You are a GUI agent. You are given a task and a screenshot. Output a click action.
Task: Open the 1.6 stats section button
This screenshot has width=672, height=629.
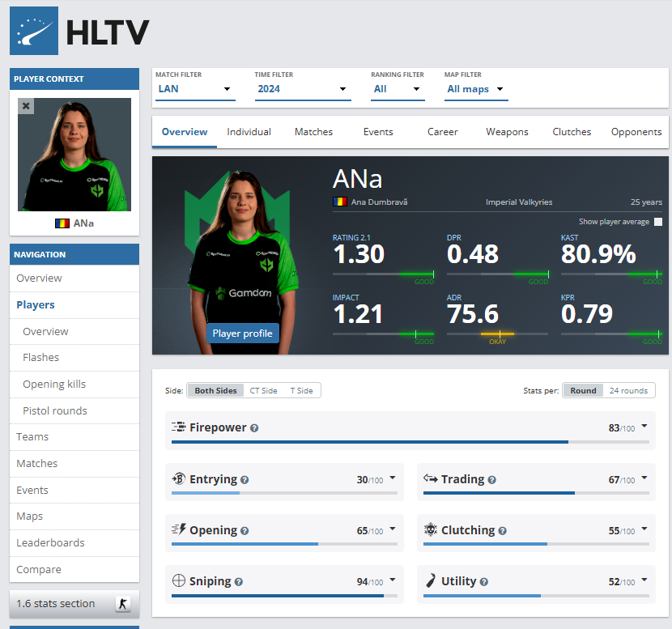(74, 604)
